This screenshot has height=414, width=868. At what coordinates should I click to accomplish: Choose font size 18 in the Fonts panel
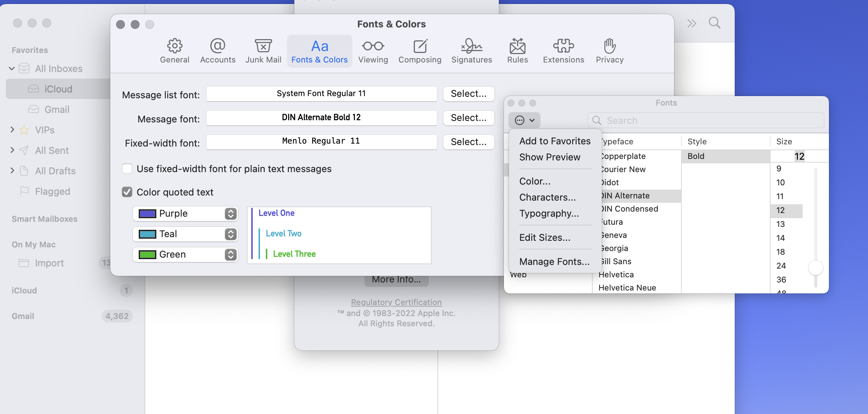point(781,251)
